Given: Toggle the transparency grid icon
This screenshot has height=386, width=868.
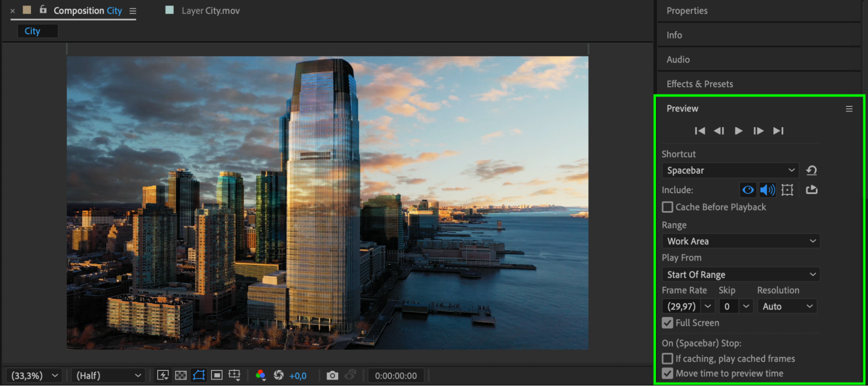Looking at the screenshot, I should point(181,376).
